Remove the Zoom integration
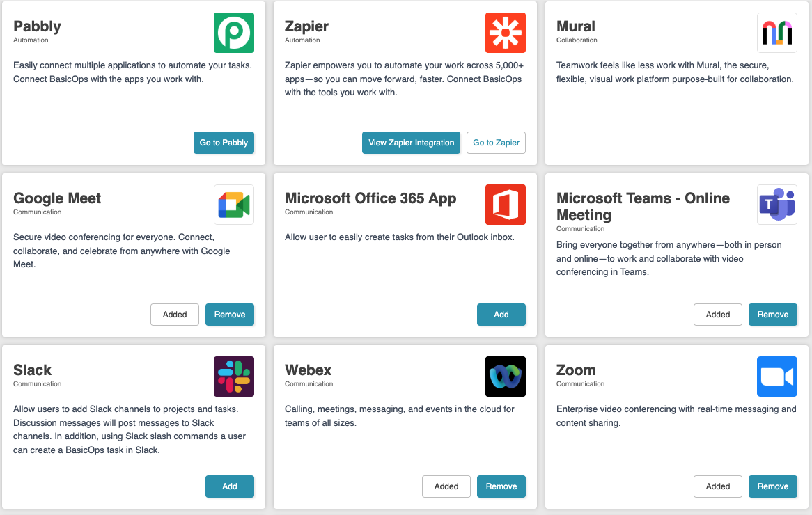 (773, 486)
